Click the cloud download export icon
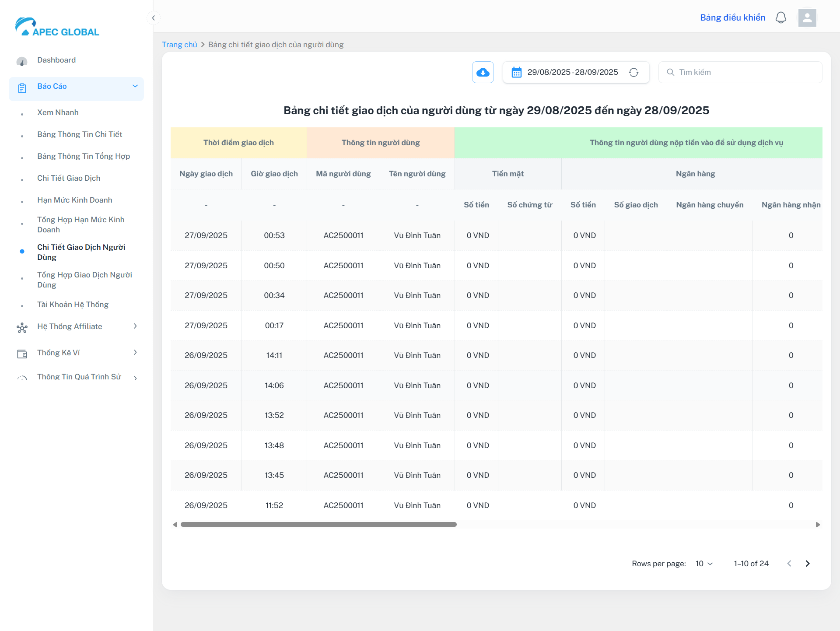This screenshot has width=840, height=631. [483, 72]
